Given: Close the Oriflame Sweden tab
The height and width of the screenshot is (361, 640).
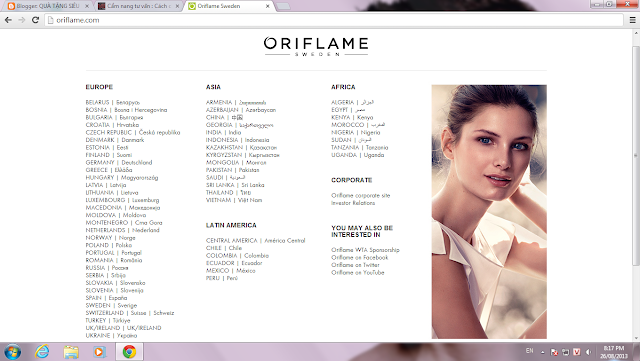Looking at the screenshot, I should point(267,6).
